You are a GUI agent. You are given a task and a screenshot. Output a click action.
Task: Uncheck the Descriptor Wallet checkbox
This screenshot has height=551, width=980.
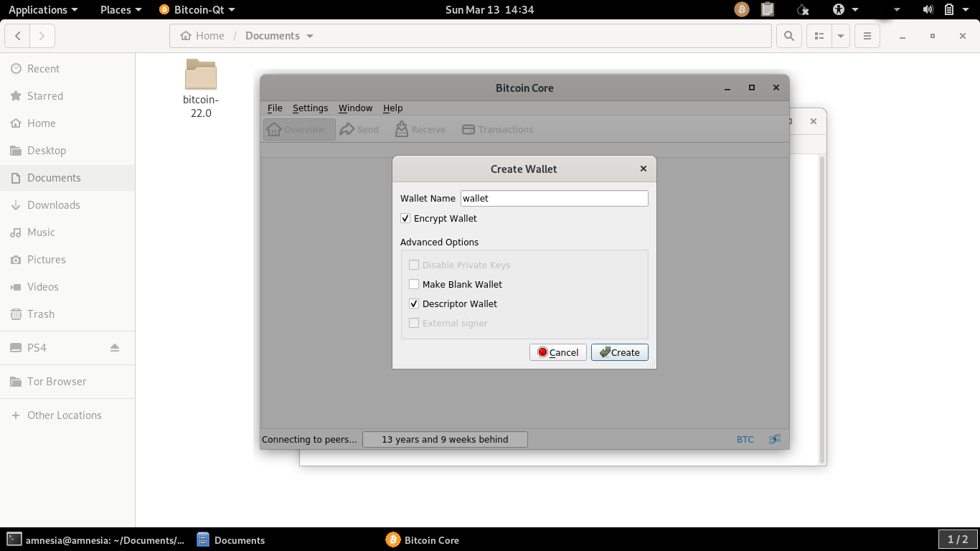click(x=414, y=303)
